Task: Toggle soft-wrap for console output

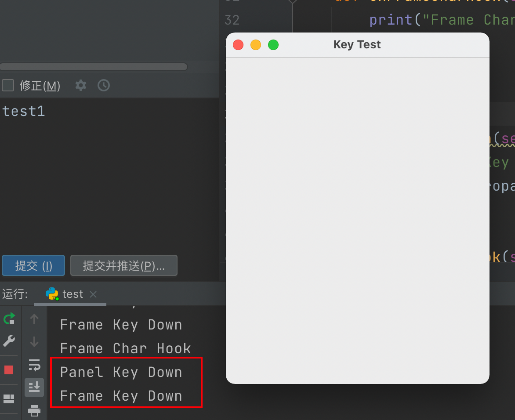Action: 34,365
